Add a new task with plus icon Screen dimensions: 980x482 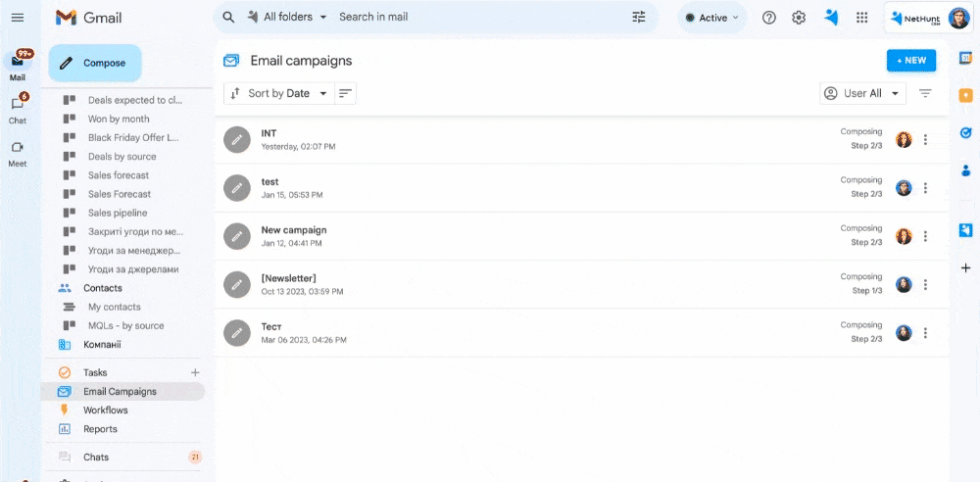[x=195, y=372]
